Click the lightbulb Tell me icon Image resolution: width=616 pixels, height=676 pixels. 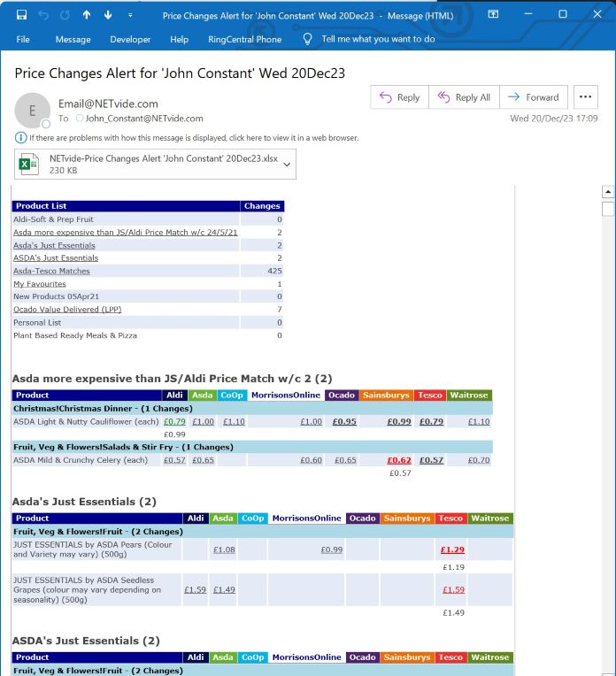click(307, 39)
